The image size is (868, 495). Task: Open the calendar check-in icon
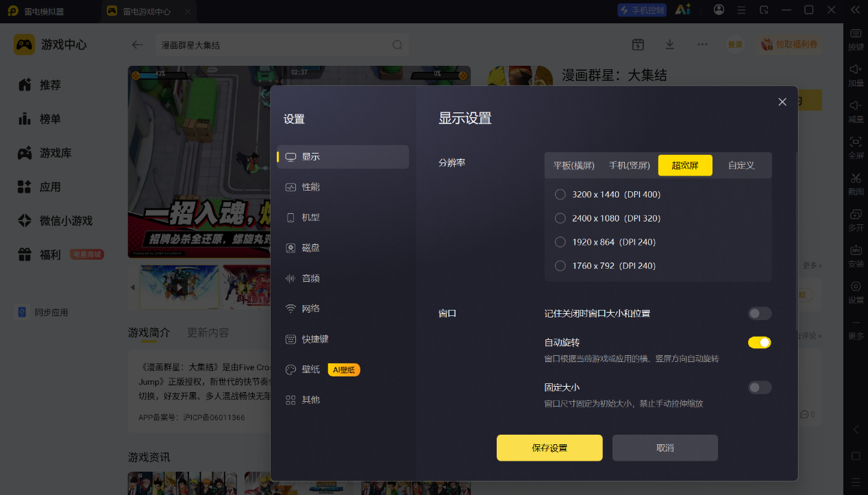pos(638,45)
